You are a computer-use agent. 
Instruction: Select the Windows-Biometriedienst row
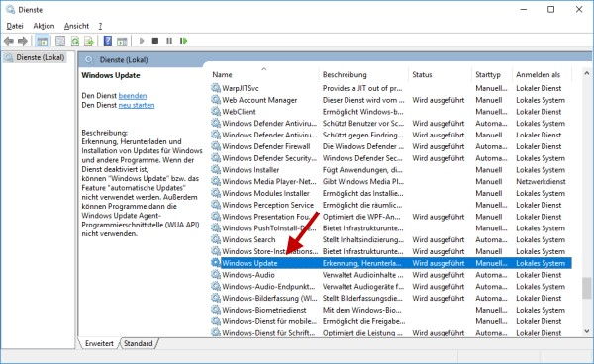(x=391, y=310)
